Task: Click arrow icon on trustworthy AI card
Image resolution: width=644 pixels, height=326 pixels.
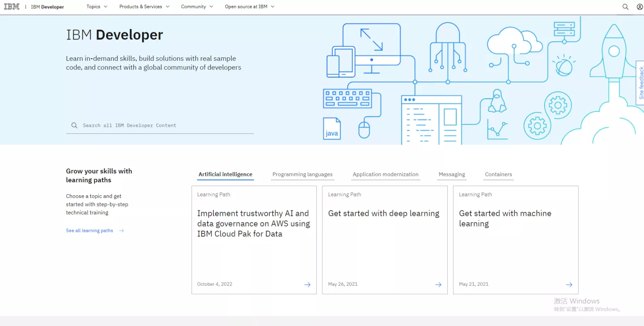Action: pyautogui.click(x=307, y=284)
